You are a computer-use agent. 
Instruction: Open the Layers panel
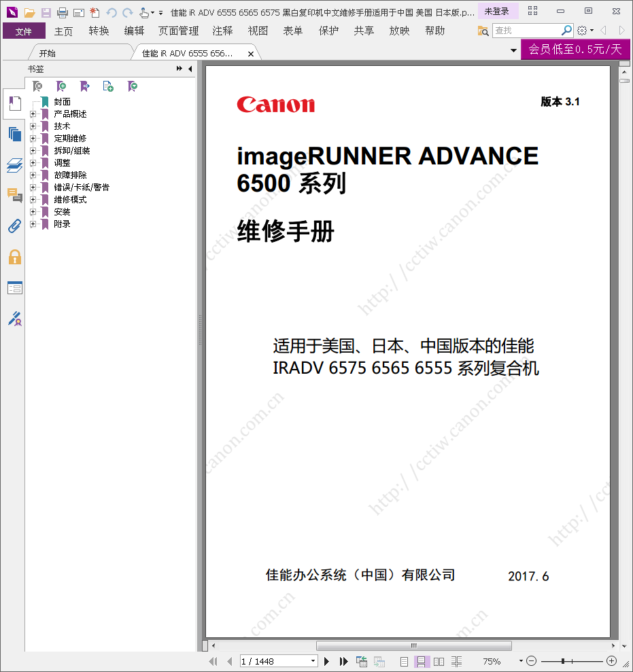(x=14, y=165)
